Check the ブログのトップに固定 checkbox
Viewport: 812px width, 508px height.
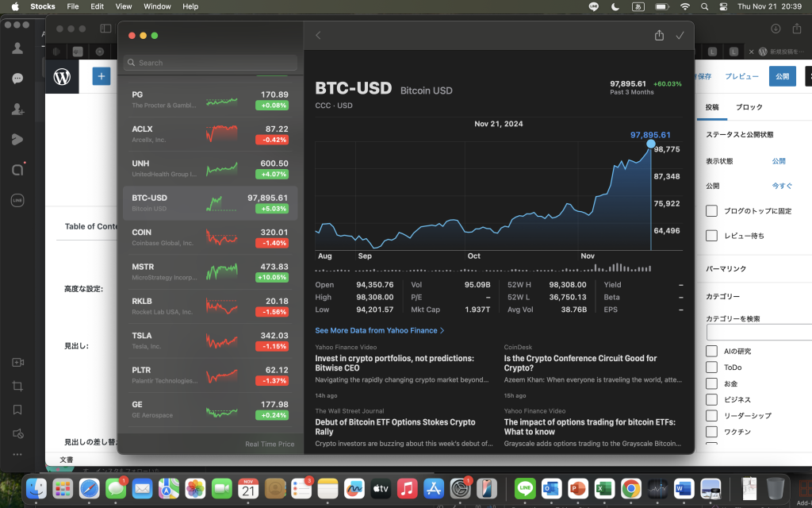coord(710,210)
